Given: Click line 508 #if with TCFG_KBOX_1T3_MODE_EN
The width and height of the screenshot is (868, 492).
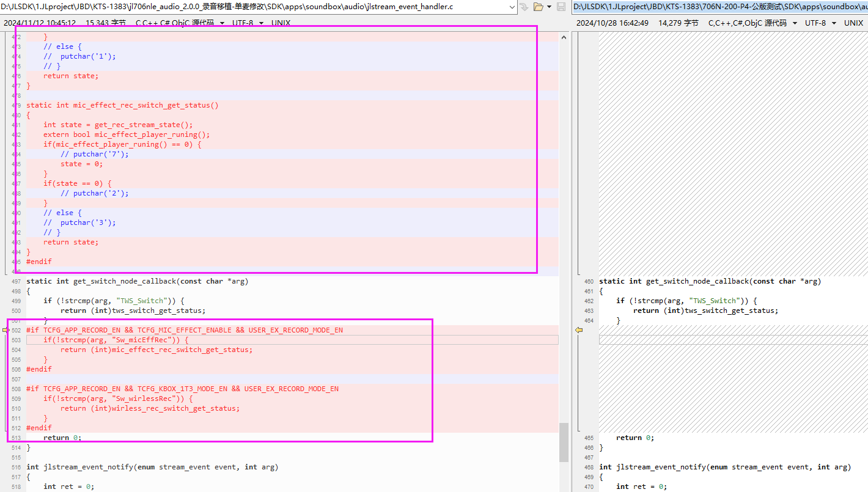Looking at the screenshot, I should 182,389.
